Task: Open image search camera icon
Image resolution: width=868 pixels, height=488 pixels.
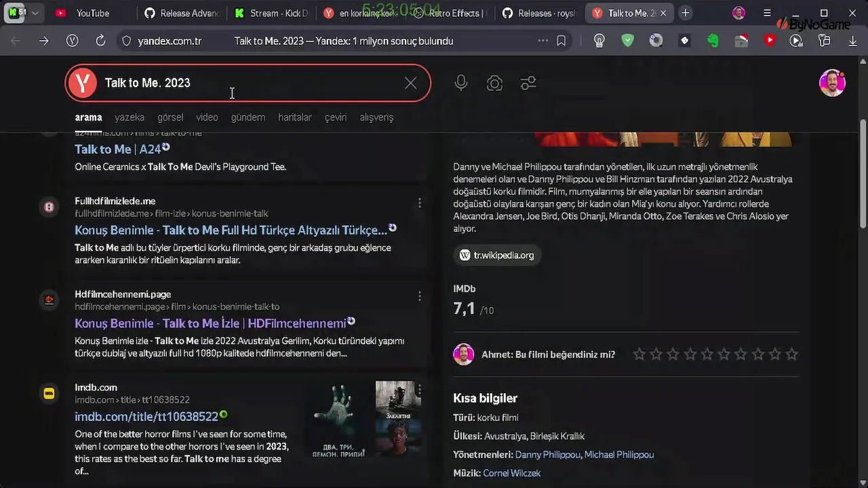Action: (494, 83)
